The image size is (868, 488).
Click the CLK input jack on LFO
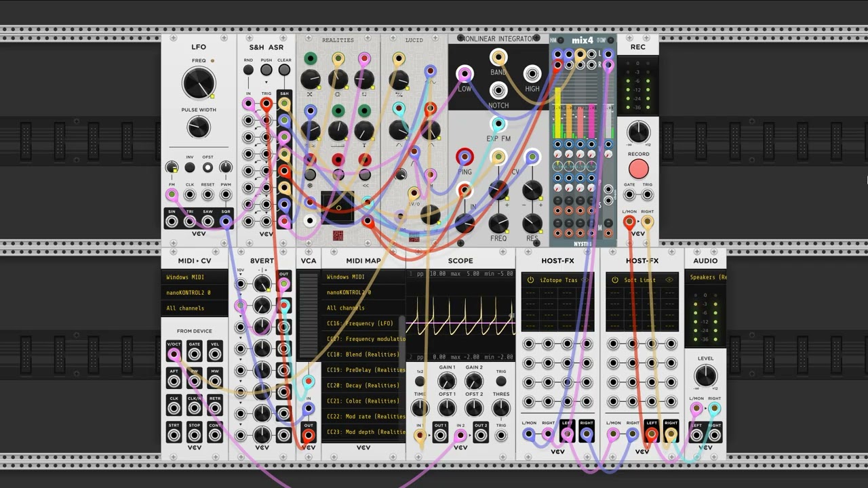pyautogui.click(x=190, y=195)
